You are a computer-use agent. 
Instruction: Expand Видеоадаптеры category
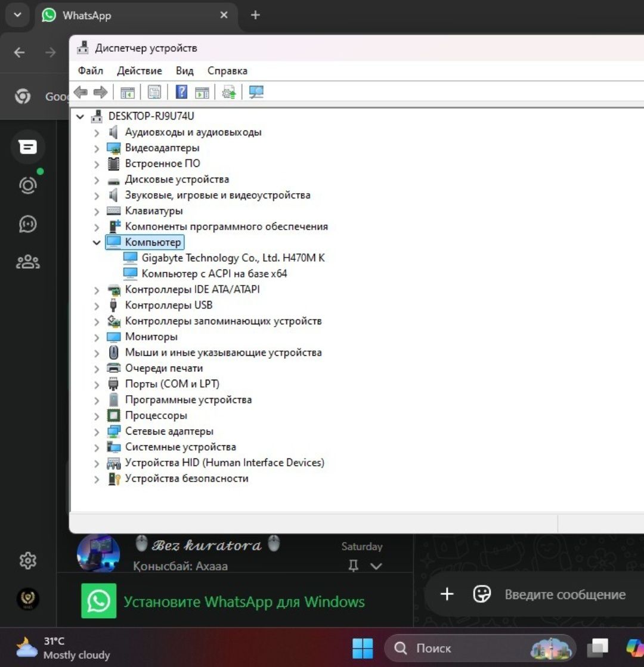97,148
